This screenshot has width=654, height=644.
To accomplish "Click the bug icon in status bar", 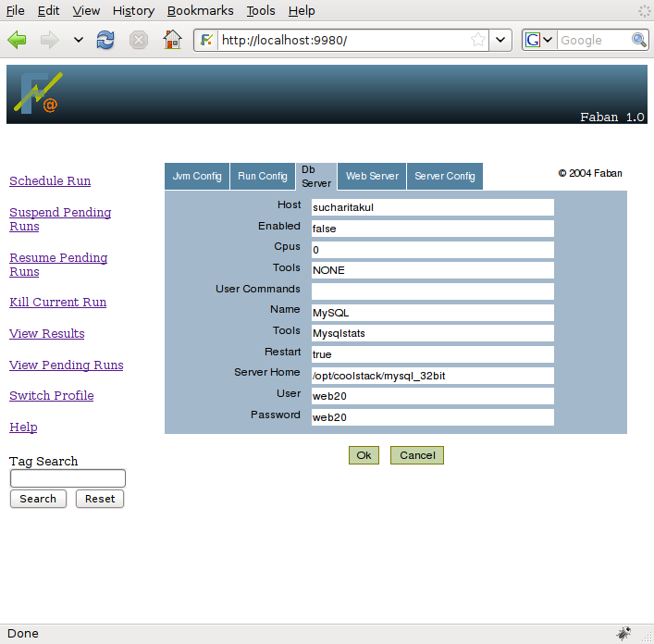I will pos(624,634).
